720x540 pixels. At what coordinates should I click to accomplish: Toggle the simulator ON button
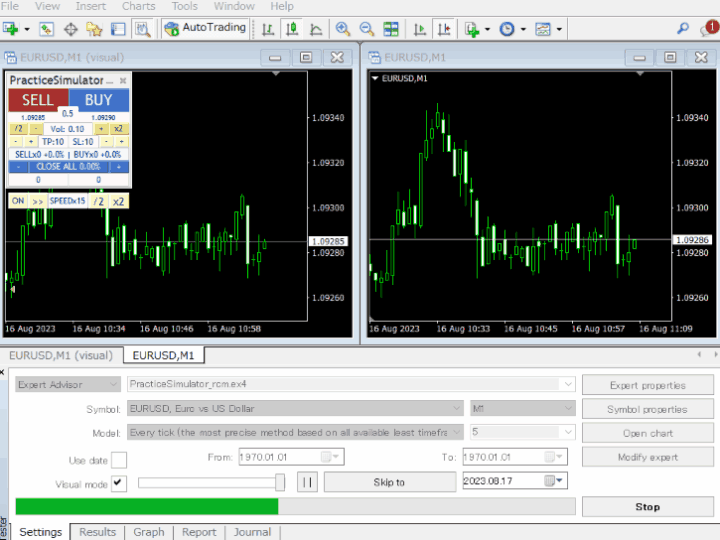[x=18, y=201]
